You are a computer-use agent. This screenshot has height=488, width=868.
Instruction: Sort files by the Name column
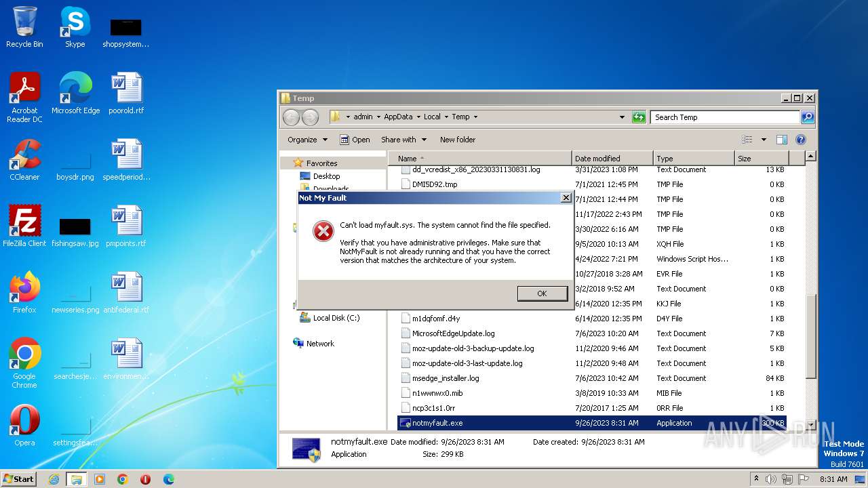coord(480,158)
